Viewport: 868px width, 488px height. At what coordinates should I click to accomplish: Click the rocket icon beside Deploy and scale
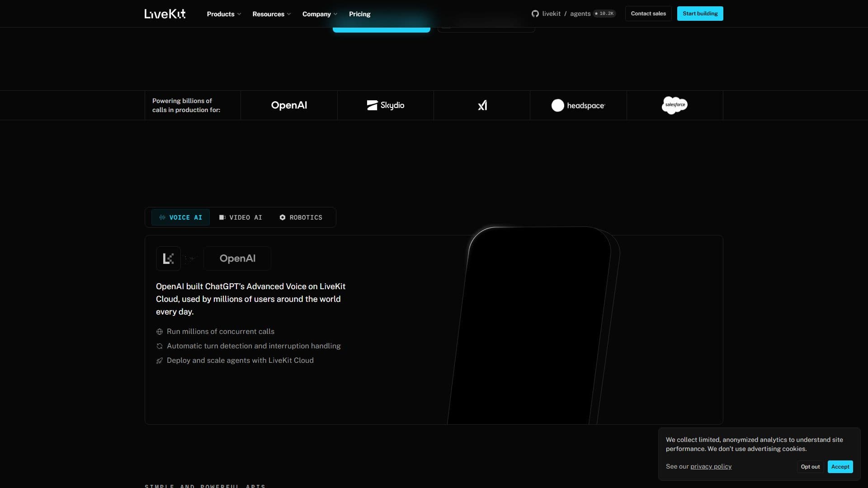[x=160, y=361]
